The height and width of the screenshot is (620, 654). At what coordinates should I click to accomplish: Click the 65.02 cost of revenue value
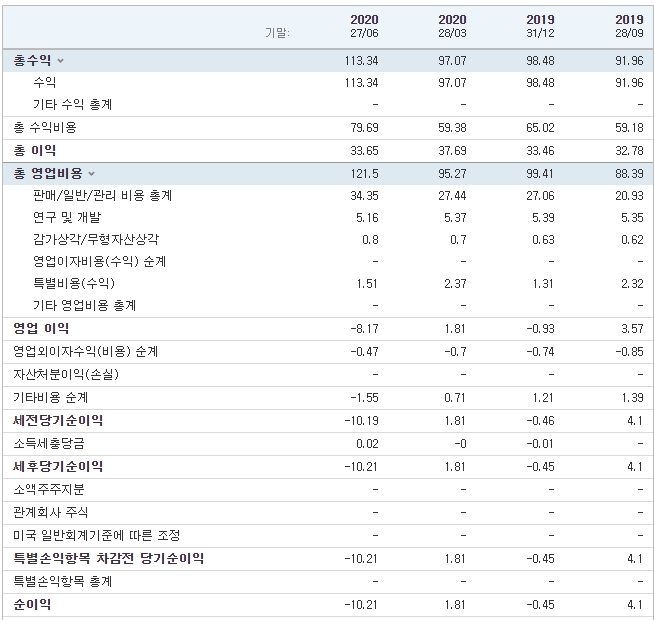540,127
